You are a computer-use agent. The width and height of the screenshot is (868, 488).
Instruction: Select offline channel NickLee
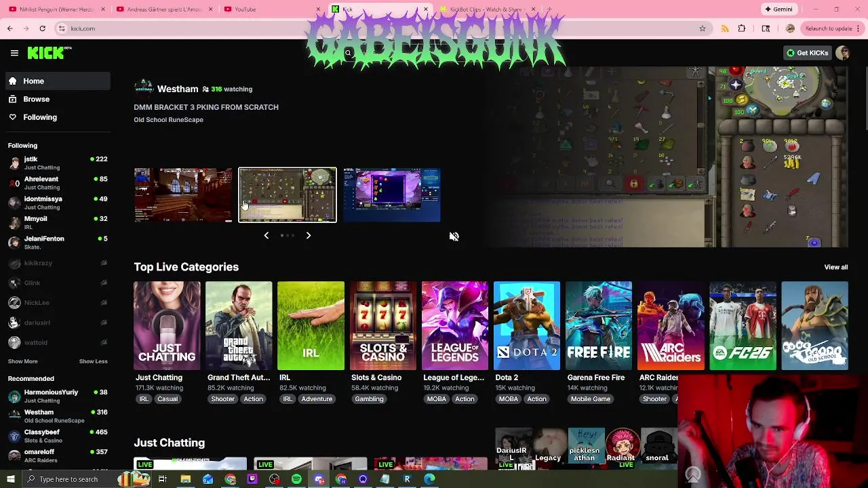(58, 302)
